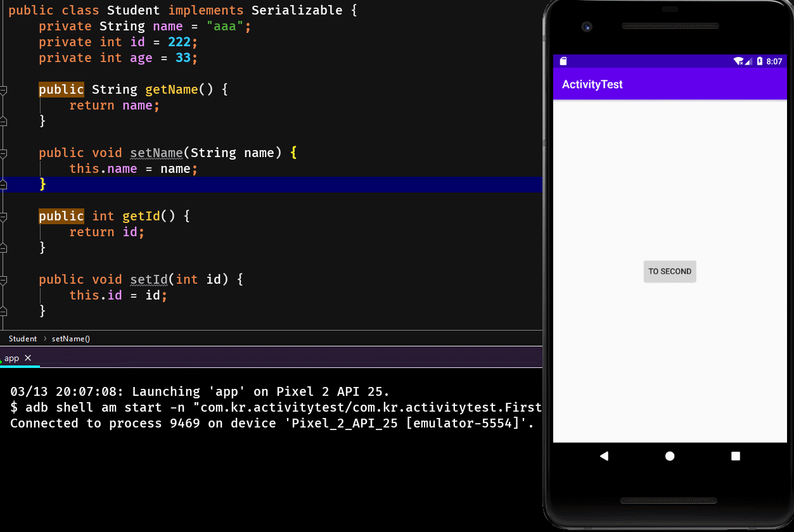Click the getId method name
This screenshot has width=794, height=532.
tap(141, 216)
